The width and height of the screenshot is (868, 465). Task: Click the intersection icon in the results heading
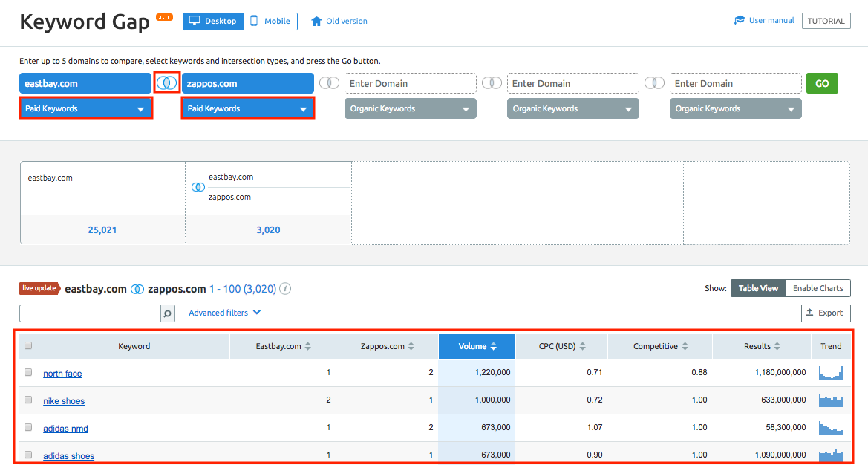[137, 289]
